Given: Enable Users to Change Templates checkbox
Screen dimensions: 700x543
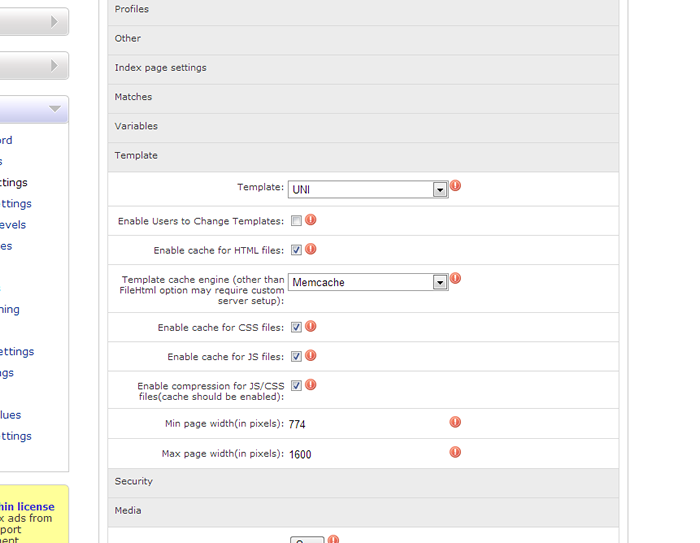Looking at the screenshot, I should coord(296,221).
